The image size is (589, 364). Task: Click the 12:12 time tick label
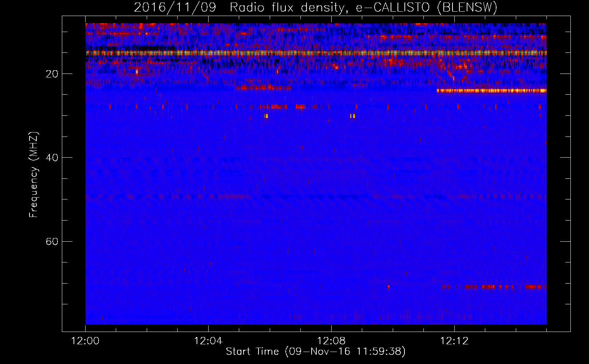454,341
